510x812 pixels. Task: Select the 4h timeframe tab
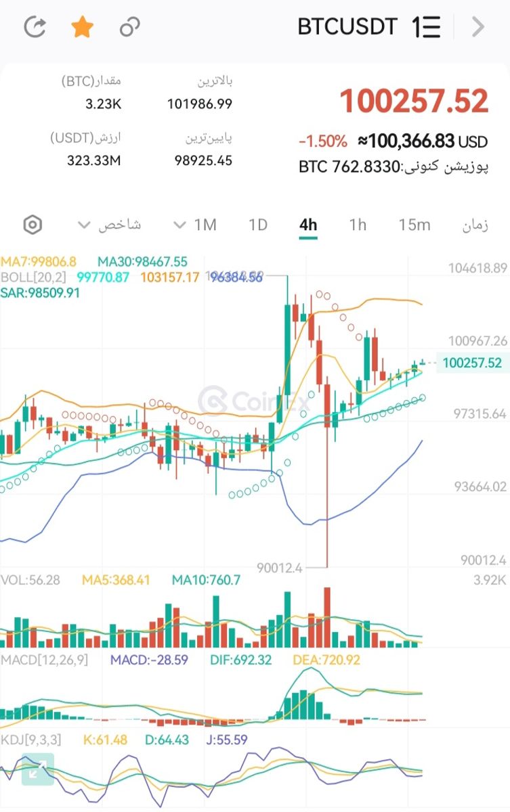308,225
